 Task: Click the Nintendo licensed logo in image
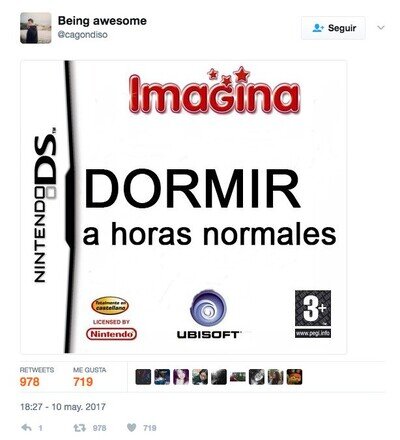(x=112, y=334)
